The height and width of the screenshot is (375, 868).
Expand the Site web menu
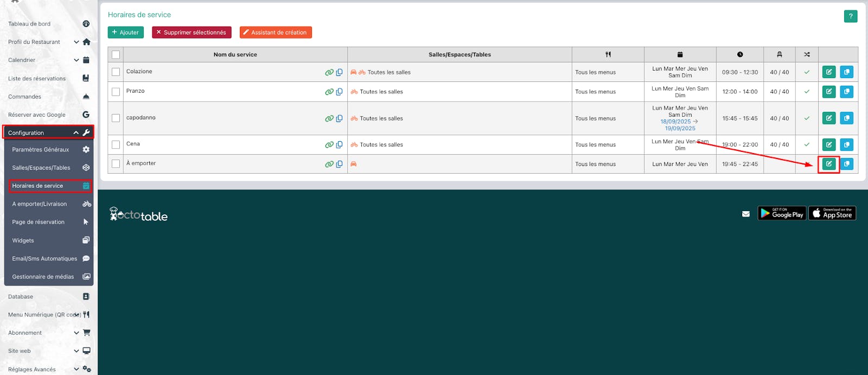pyautogui.click(x=49, y=351)
